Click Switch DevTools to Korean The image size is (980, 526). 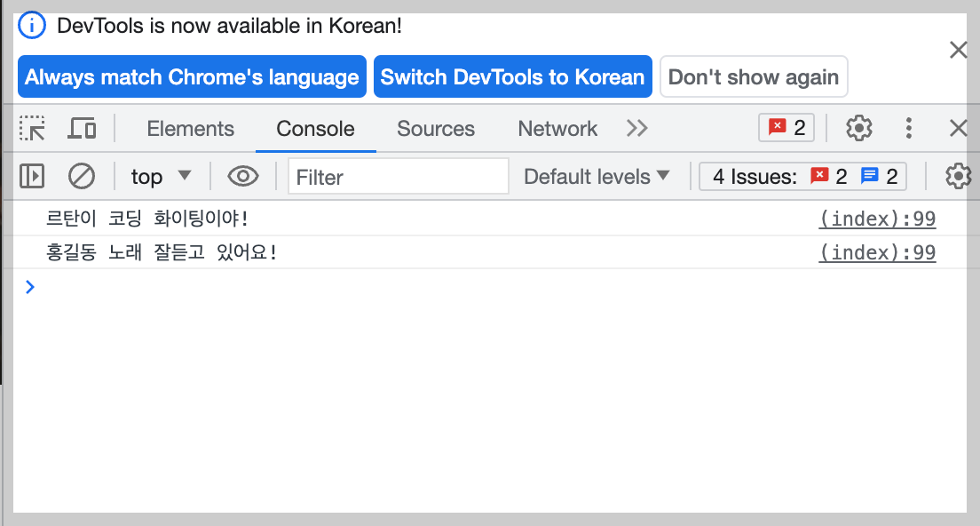click(x=512, y=77)
